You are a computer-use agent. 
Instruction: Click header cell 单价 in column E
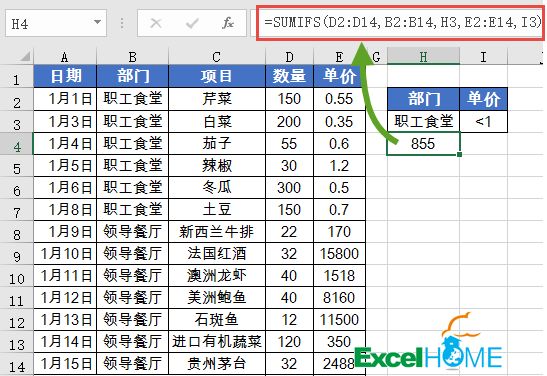click(339, 76)
